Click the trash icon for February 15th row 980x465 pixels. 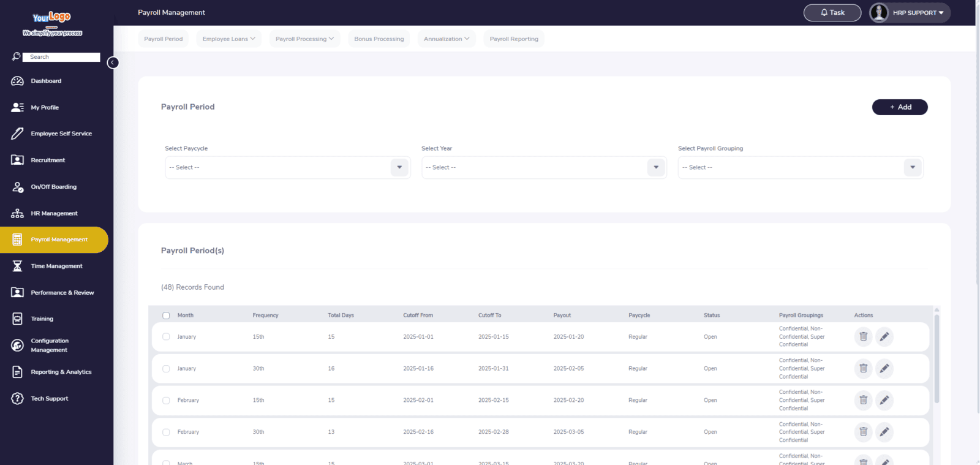click(x=863, y=400)
